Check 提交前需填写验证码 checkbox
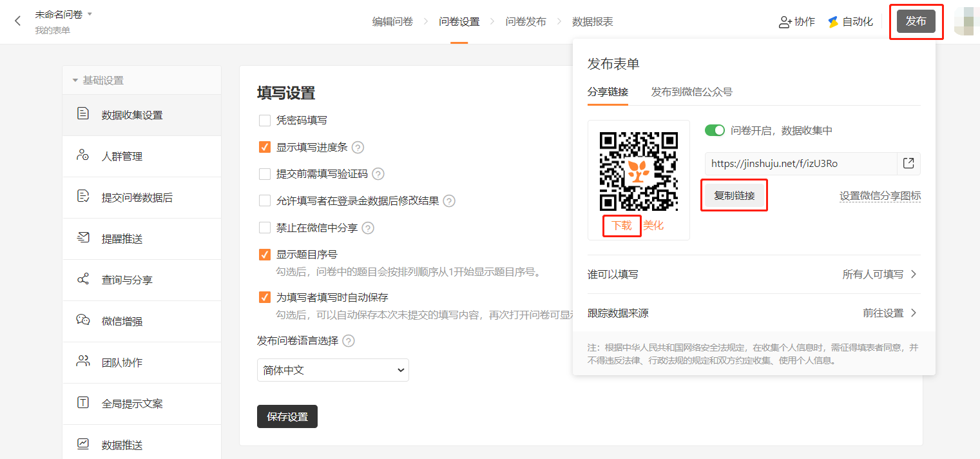The width and height of the screenshot is (980, 459). click(264, 174)
